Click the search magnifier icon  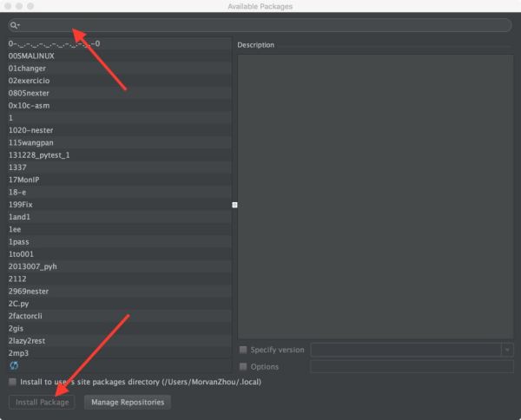(x=15, y=25)
